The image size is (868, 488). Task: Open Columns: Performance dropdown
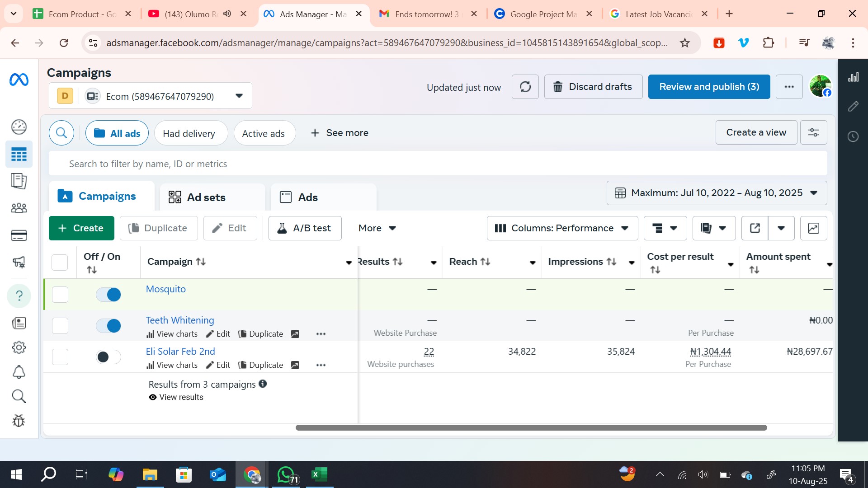(562, 228)
